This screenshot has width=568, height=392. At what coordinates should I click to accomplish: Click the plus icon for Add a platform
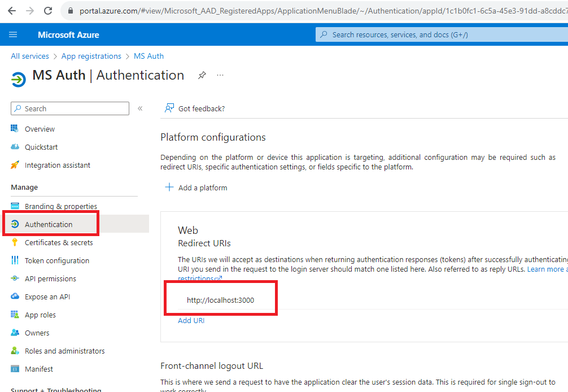point(169,188)
